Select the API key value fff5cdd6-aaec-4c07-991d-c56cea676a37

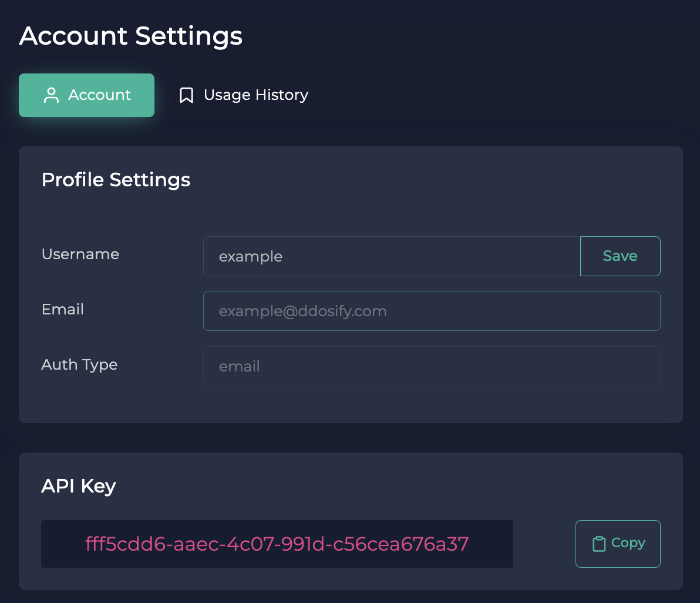(x=277, y=544)
